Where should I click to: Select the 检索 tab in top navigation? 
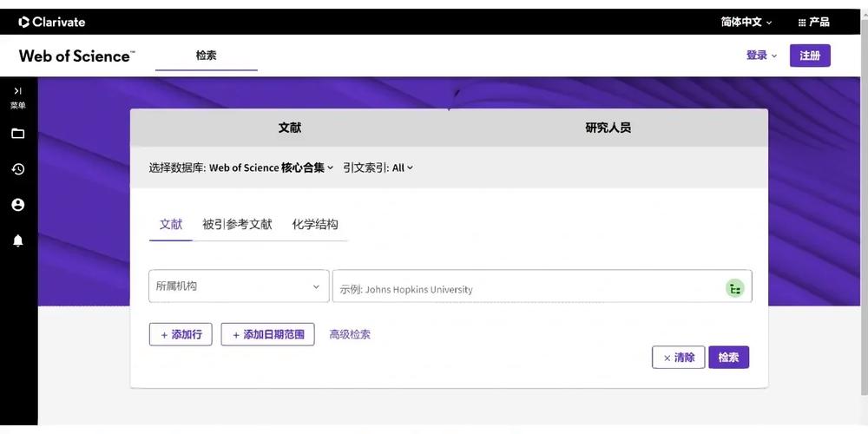[x=206, y=56]
